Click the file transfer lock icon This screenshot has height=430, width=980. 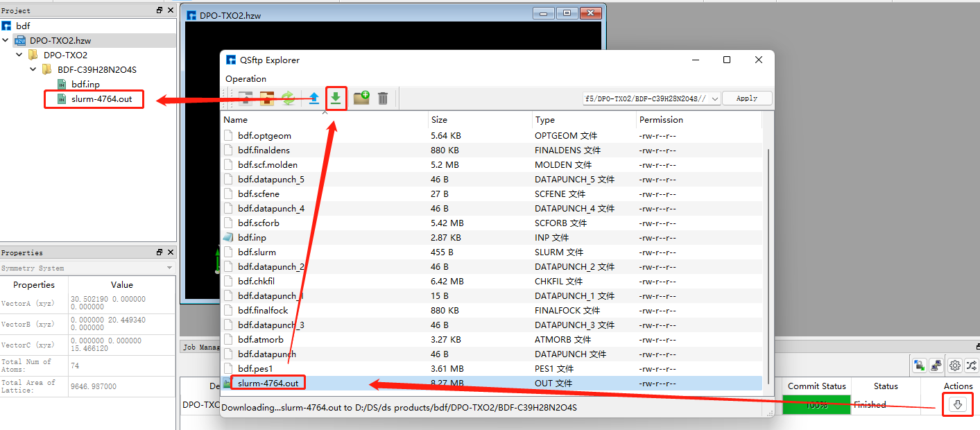920,365
